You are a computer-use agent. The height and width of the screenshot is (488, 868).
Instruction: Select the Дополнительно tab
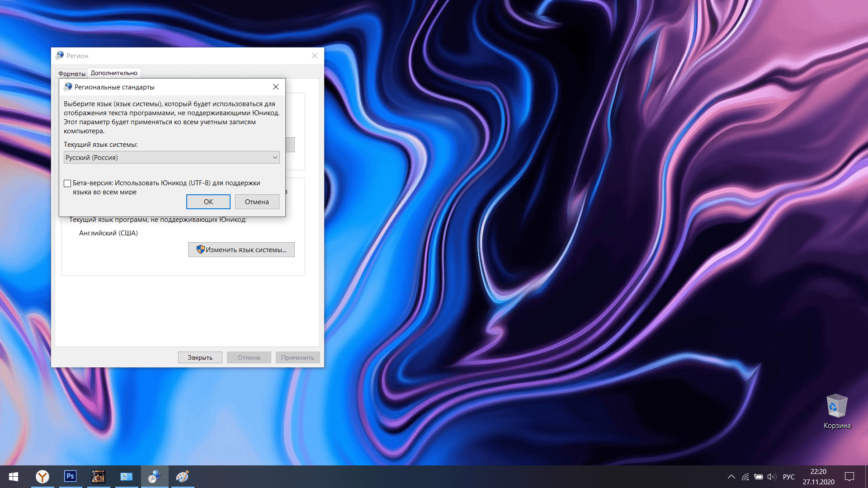[x=114, y=73]
